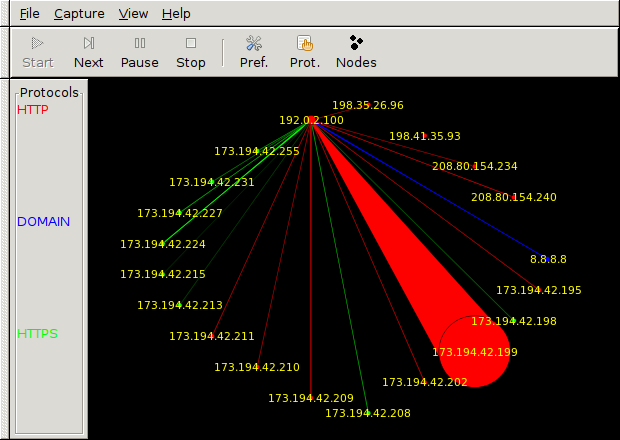The height and width of the screenshot is (440, 620).
Task: Open the File menu
Action: pos(30,14)
